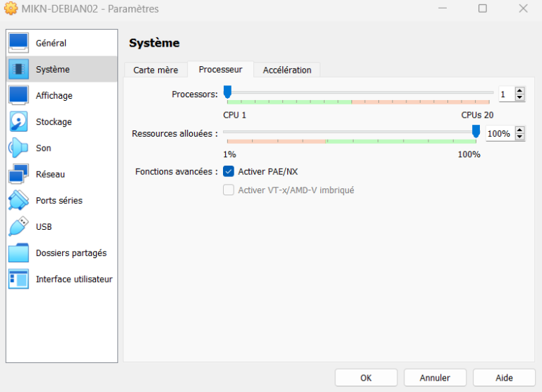Screen dimensions: 542x392
Task: Open the USB plug icon
Action: click(18, 226)
